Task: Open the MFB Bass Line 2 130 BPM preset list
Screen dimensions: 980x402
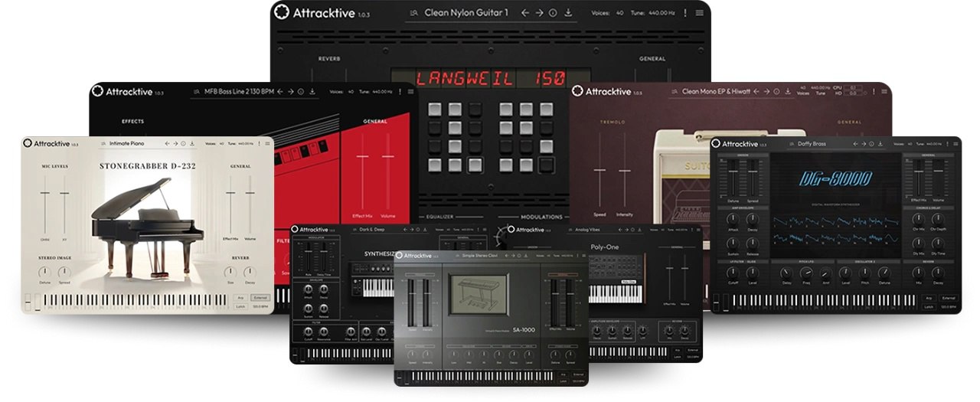Action: point(238,91)
